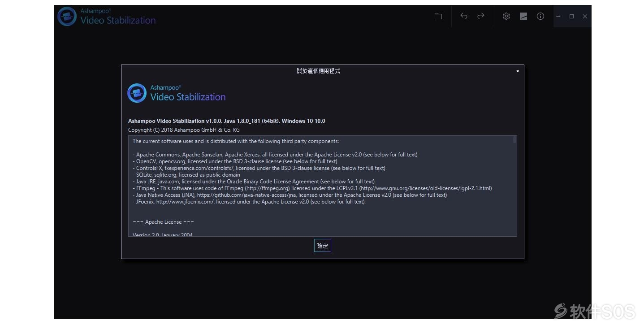Click the skin/theme contrast icon
The image size is (644, 325).
(x=523, y=16)
